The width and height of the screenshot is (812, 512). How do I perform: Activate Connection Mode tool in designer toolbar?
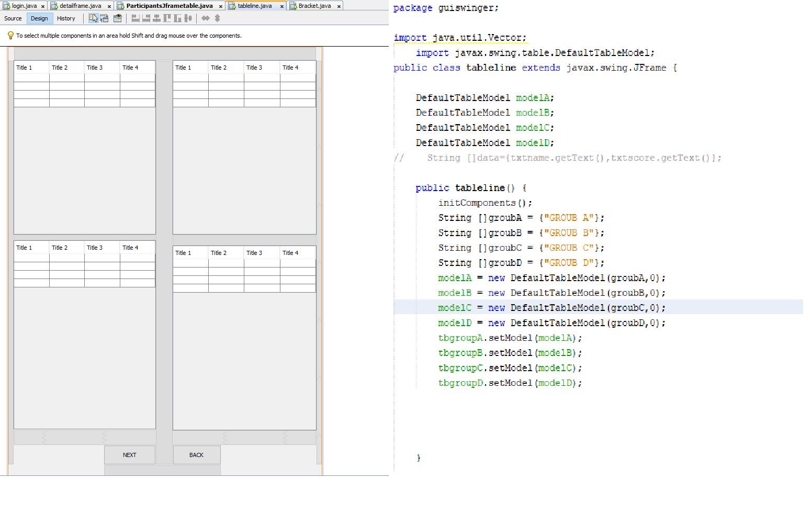coord(105,18)
